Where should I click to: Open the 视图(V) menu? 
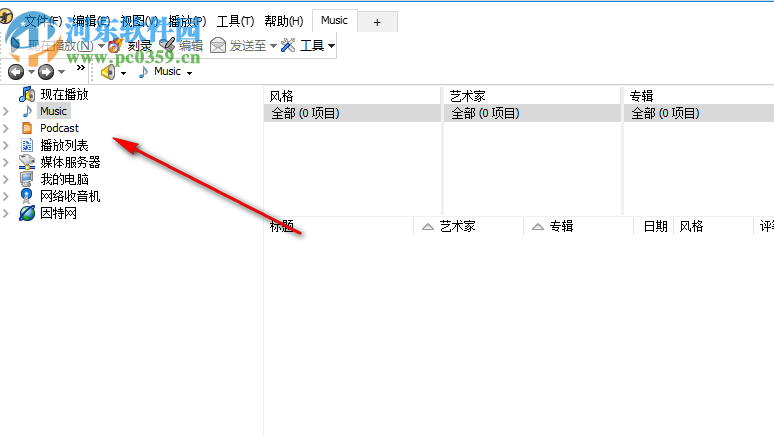(x=140, y=21)
